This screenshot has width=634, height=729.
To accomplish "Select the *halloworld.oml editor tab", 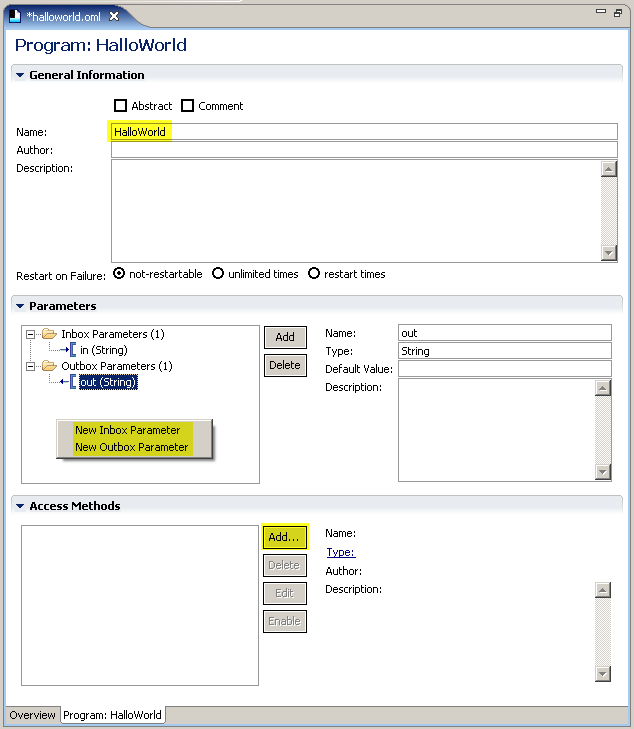I will 63,17.
